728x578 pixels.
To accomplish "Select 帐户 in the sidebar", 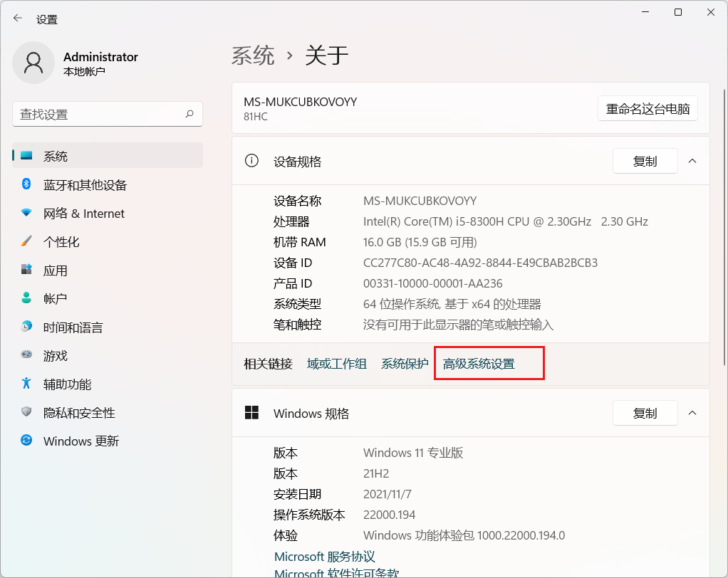I will tap(108, 298).
